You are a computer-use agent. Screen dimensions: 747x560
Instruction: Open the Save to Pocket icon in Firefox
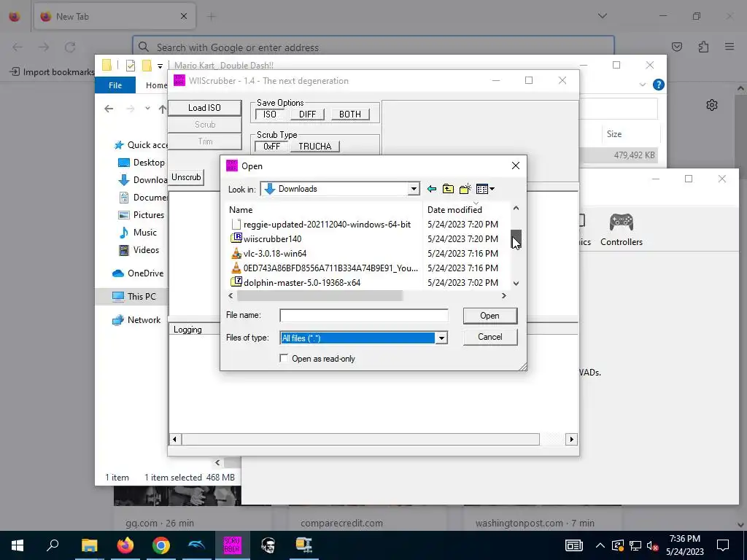pyautogui.click(x=677, y=47)
